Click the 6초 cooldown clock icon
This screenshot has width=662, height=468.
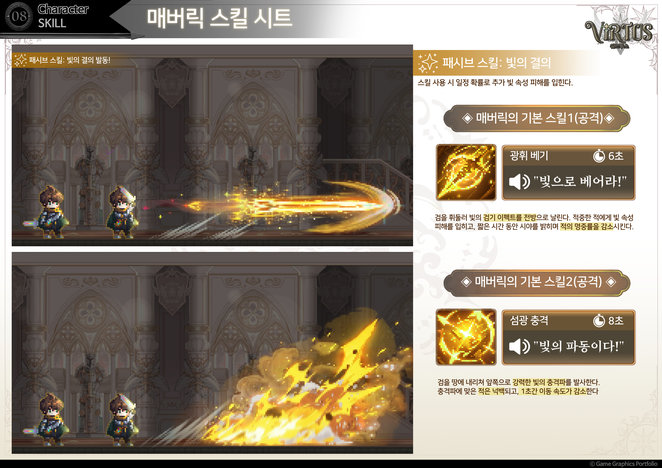click(x=599, y=156)
